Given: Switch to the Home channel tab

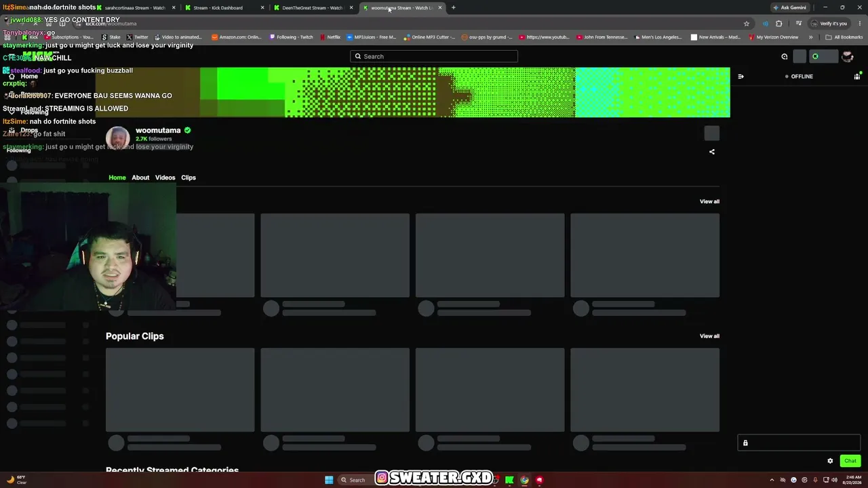Looking at the screenshot, I should 117,178.
